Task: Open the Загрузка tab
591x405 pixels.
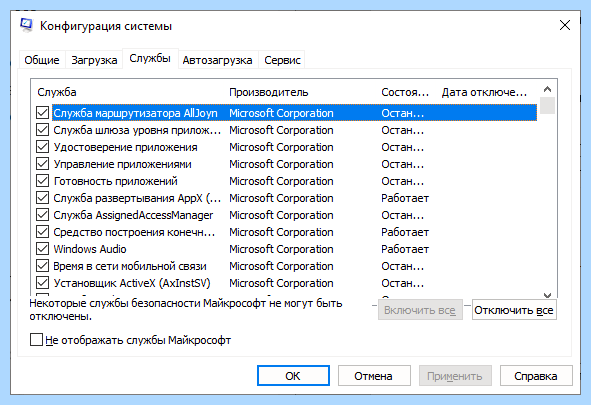Action: coord(94,60)
